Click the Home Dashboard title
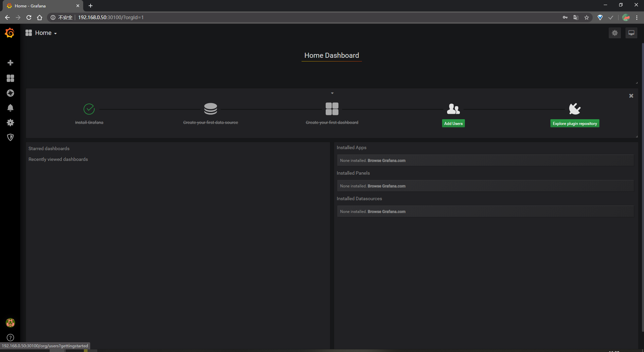 [x=331, y=55]
